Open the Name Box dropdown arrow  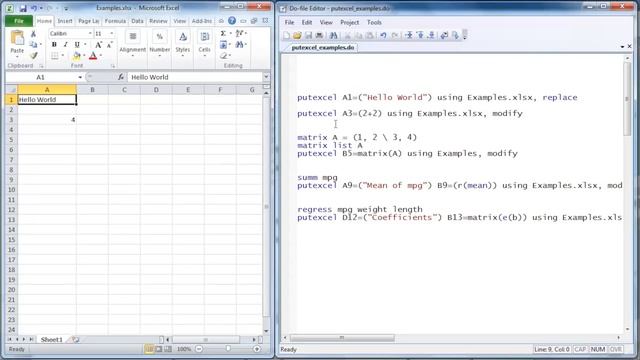[x=80, y=77]
